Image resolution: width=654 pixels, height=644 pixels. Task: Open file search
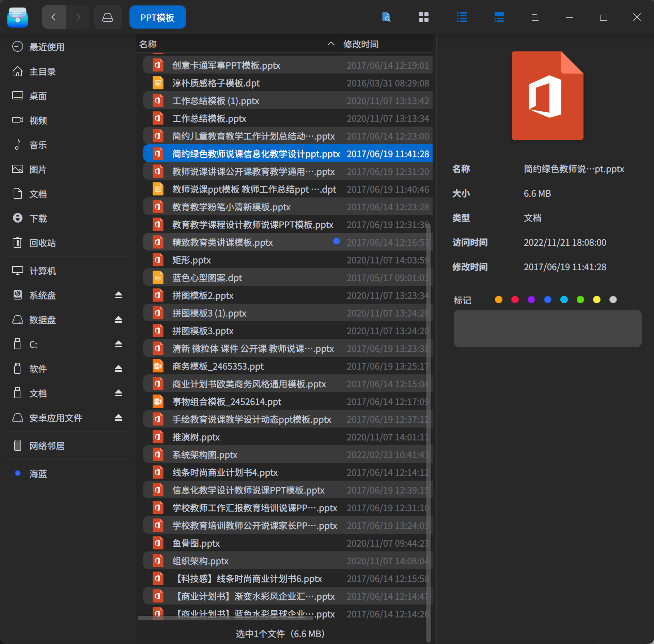(x=386, y=17)
